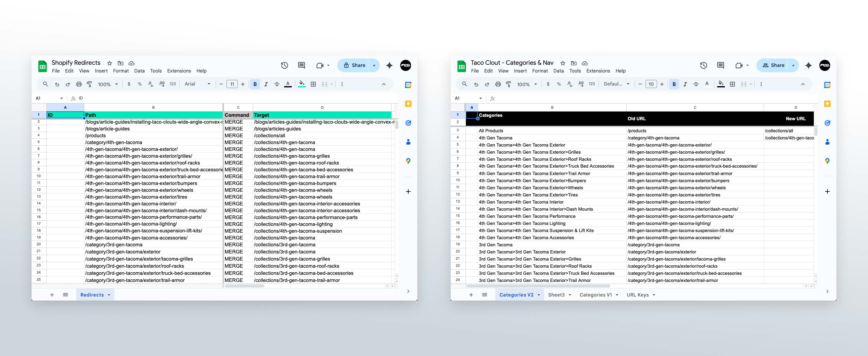Open borders menu in Taco Clout toolbar
868x356 pixels.
733,84
